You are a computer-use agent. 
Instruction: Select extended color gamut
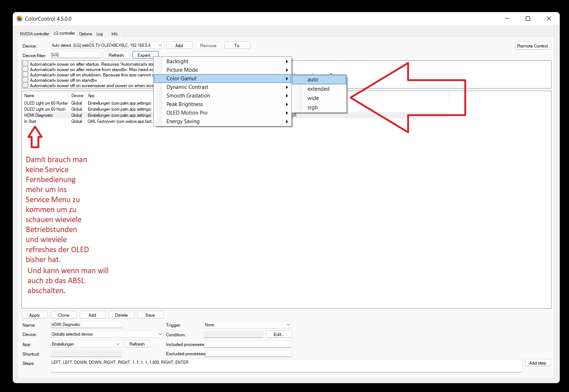[319, 89]
